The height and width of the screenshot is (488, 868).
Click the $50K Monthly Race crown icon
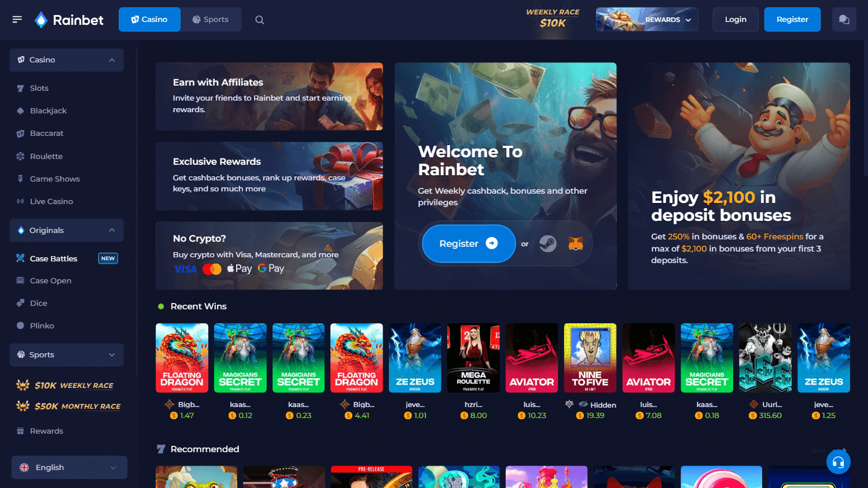click(23, 405)
